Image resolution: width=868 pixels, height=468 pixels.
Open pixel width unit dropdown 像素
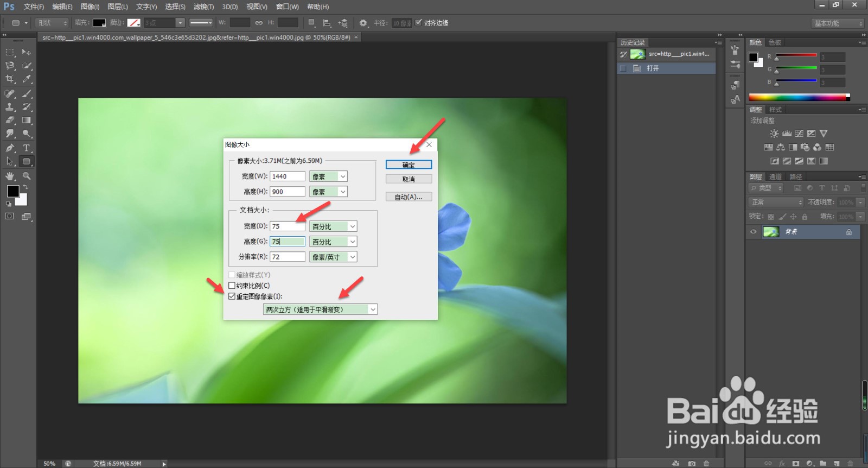328,176
